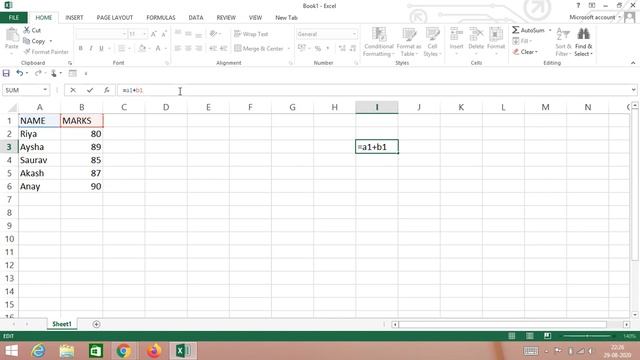
Task: Add a new sheet with plus icon
Action: pos(96,324)
